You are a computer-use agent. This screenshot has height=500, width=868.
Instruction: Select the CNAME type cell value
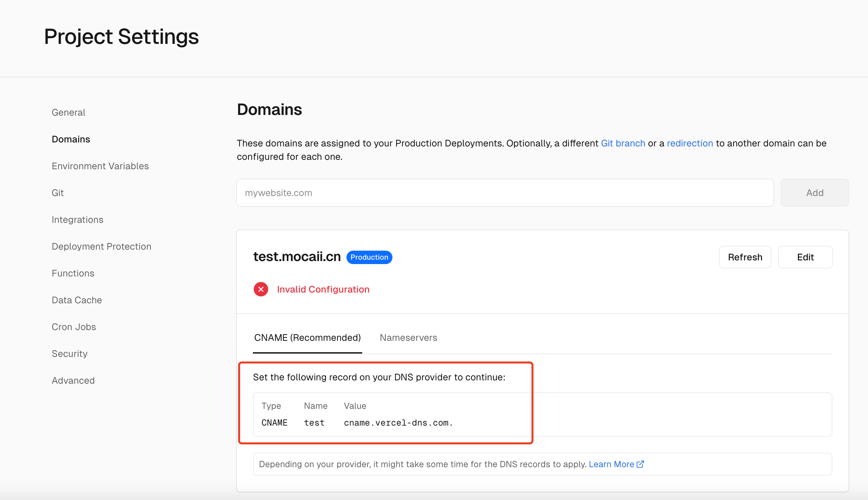(x=274, y=422)
